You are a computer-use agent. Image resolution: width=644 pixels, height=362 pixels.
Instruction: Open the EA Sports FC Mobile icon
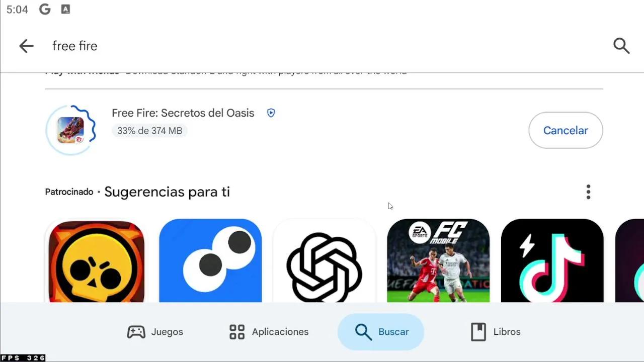click(x=438, y=260)
